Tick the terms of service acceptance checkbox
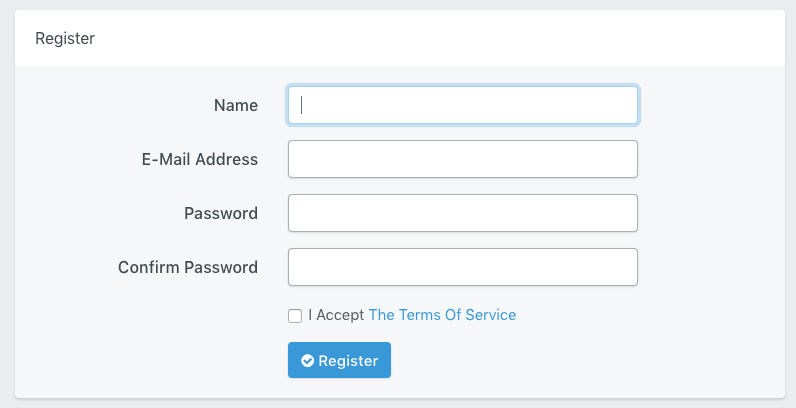 [x=295, y=316]
